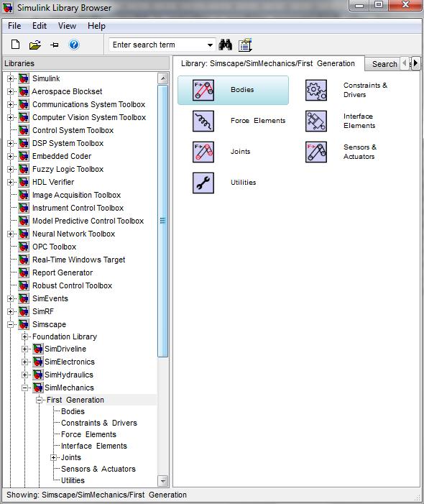Select Robust Control Toolbox row

coord(73,285)
